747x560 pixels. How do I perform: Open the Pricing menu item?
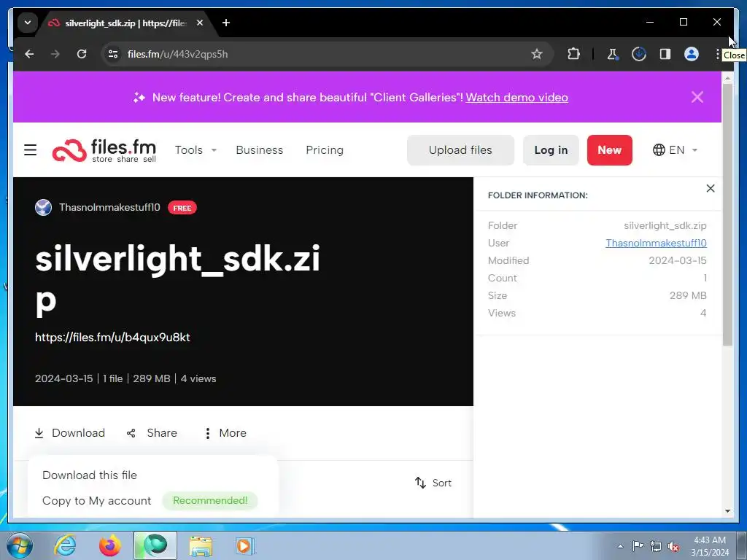[325, 150]
